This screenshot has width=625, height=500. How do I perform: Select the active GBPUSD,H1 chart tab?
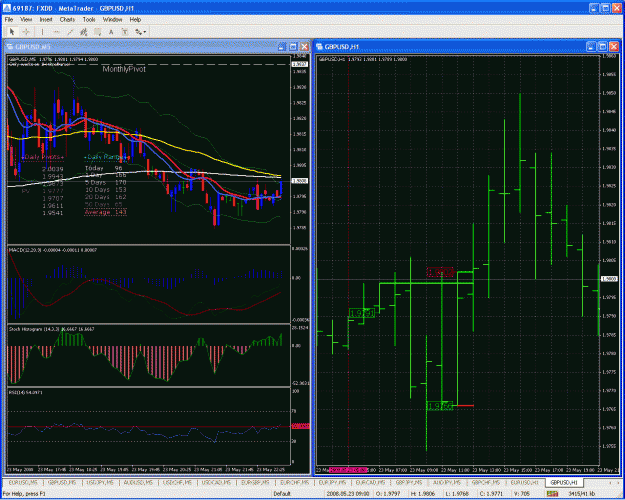pos(564,483)
